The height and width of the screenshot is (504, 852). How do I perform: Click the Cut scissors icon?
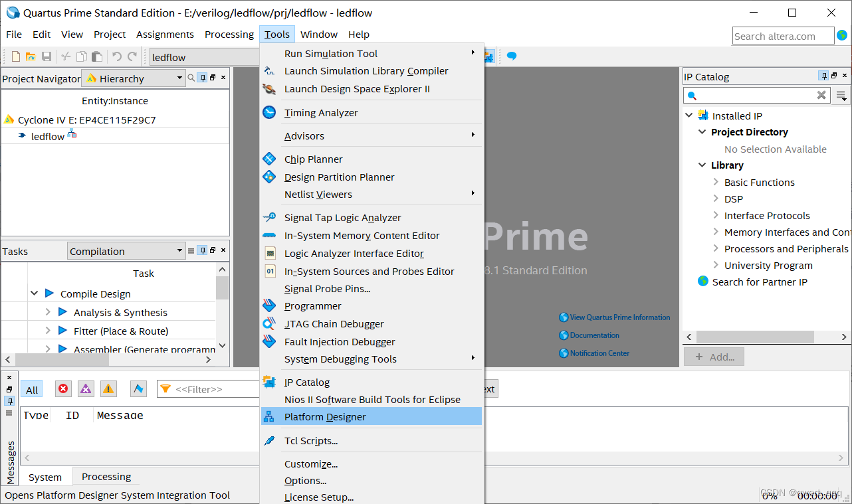[x=66, y=57]
